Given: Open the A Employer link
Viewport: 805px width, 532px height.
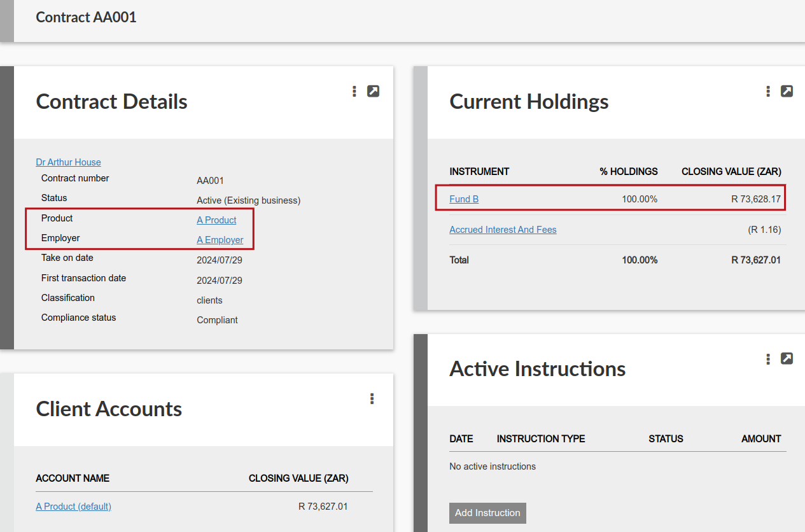Looking at the screenshot, I should click(x=220, y=240).
